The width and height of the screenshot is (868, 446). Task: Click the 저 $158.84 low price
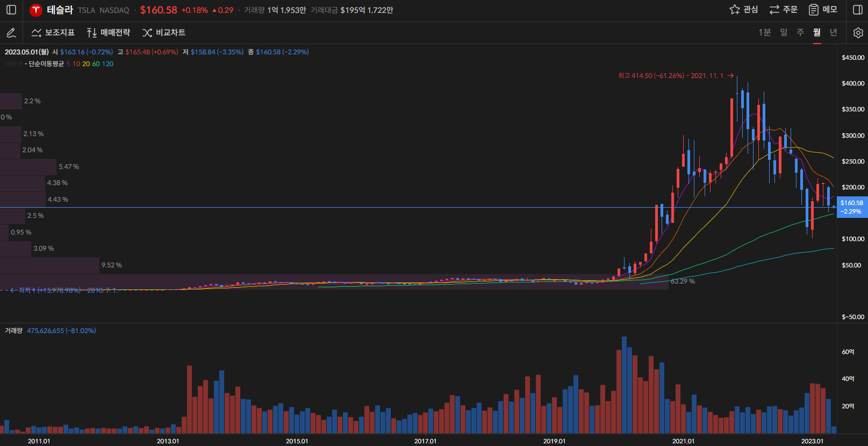[213, 52]
